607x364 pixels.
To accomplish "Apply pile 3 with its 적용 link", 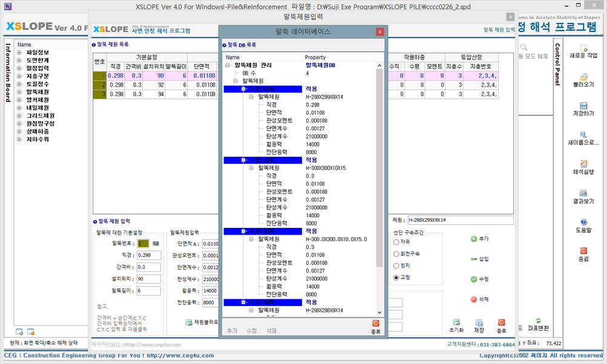I will [x=311, y=232].
